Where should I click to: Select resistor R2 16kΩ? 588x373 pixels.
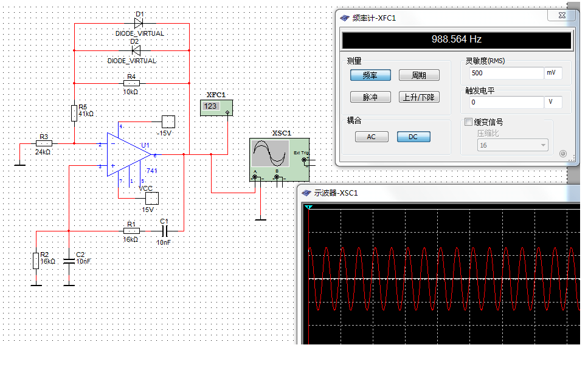pos(36,261)
